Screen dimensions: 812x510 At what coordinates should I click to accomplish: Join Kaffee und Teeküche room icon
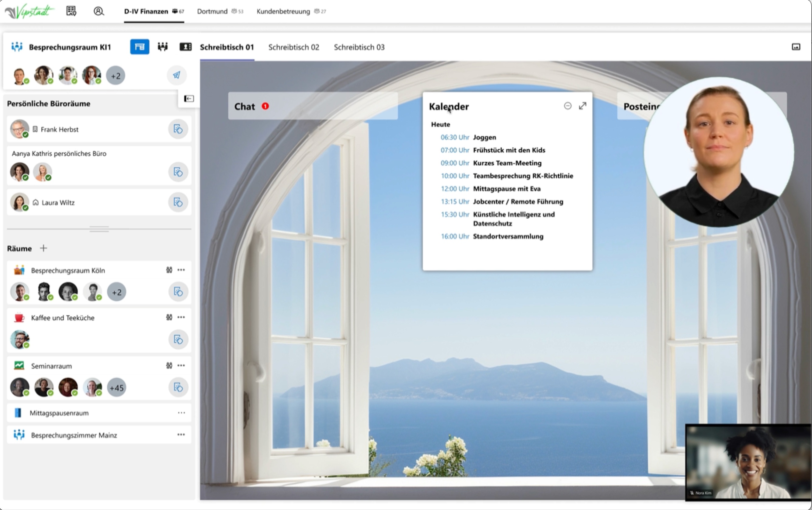[x=178, y=339]
